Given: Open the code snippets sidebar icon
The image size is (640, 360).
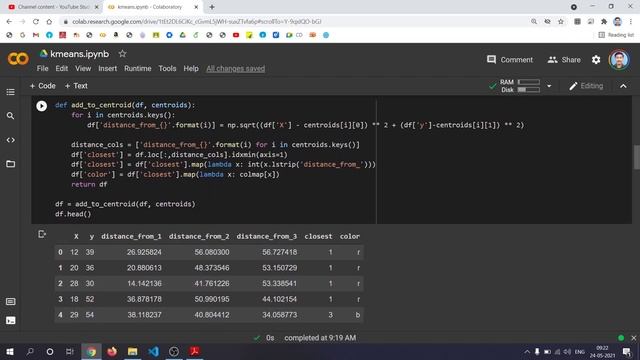Looking at the screenshot, I should tap(11, 140).
